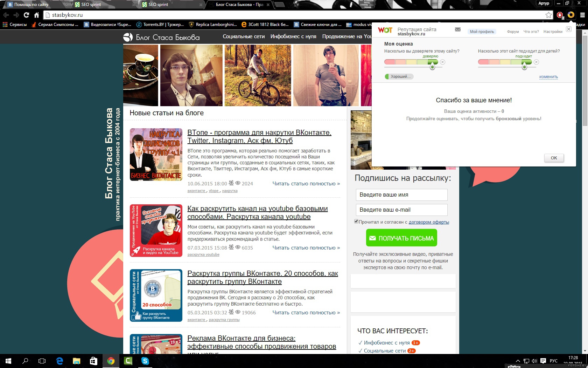The image size is (588, 368).
Task: Open договором оферты link
Action: (x=429, y=222)
